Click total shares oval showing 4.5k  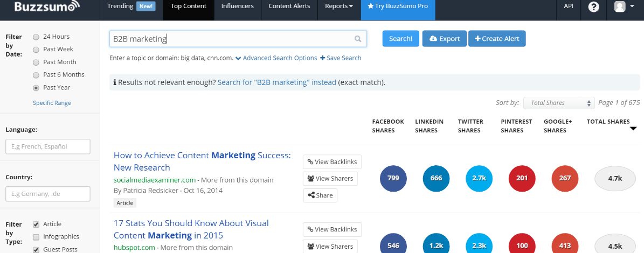(x=615, y=243)
